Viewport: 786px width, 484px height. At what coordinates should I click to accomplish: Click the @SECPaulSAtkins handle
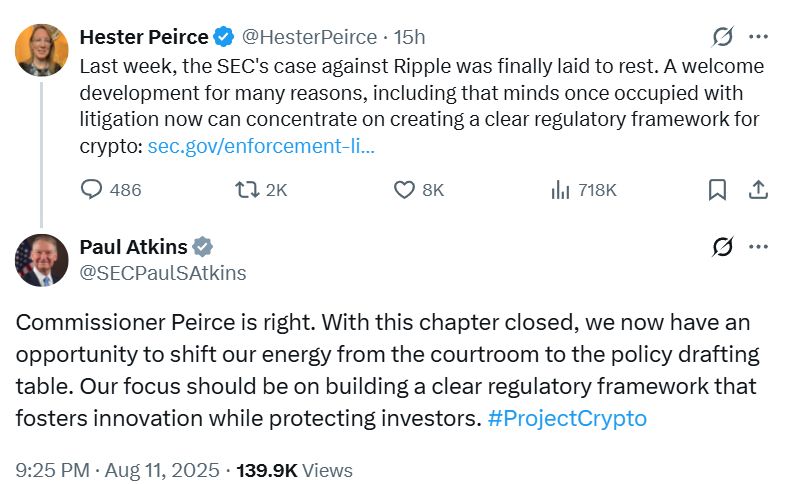point(162,273)
